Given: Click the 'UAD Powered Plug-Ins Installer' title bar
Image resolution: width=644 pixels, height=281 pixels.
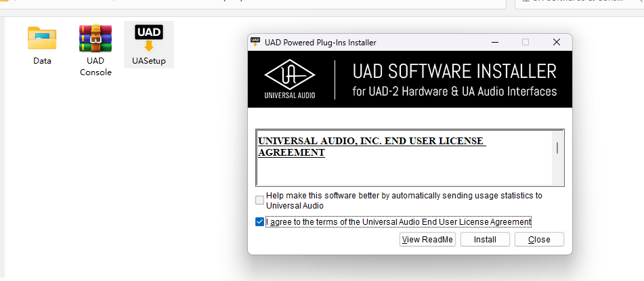Looking at the screenshot, I should (x=320, y=42).
